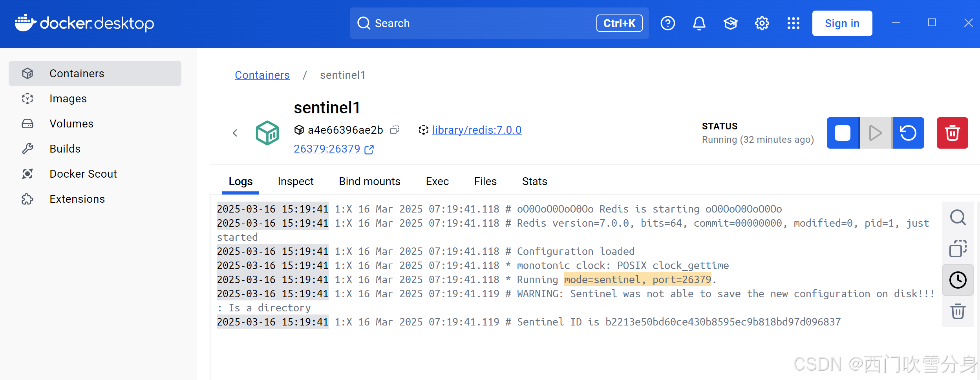The height and width of the screenshot is (380, 980).
Task: Follow the Containers breadcrumb link
Action: (x=262, y=75)
